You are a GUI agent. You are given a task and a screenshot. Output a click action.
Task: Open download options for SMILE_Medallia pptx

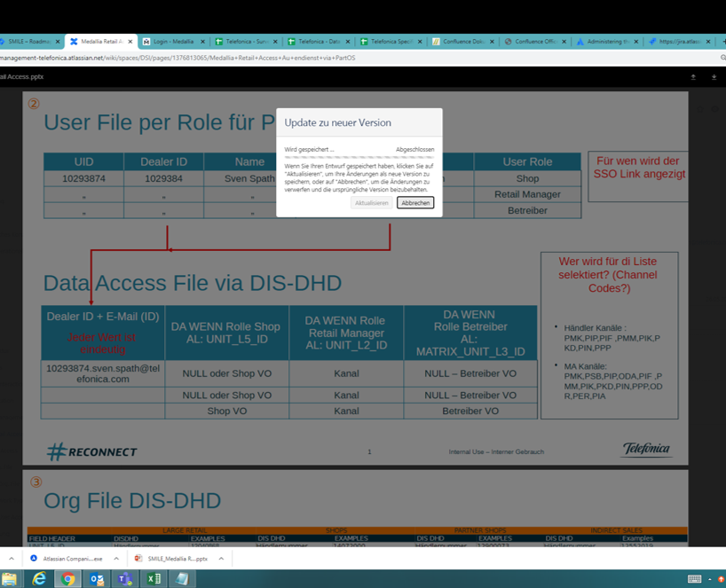pos(221,559)
